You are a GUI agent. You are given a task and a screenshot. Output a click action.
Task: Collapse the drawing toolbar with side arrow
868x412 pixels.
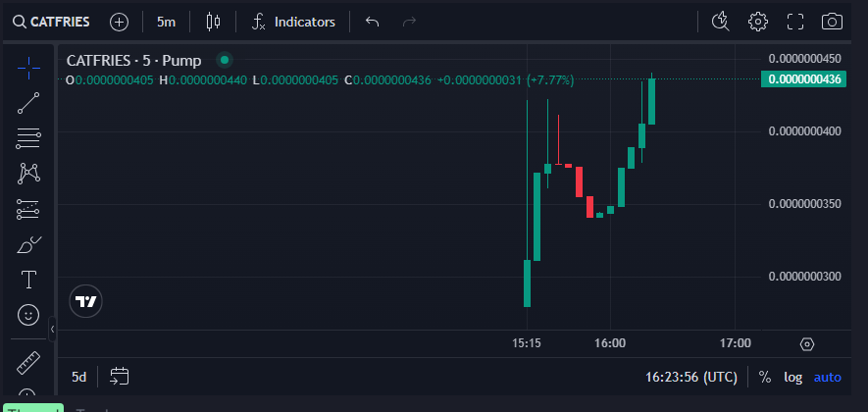(x=52, y=330)
